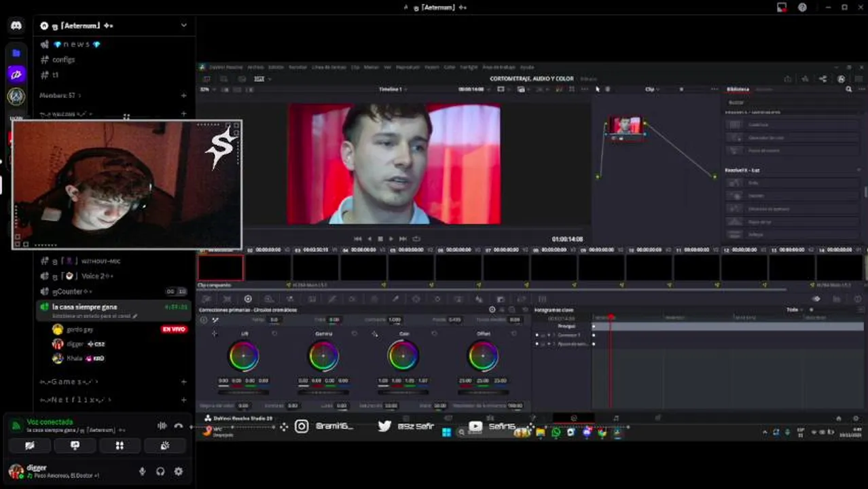Open the soundboard button
Viewport: 868px width, 489px height.
click(x=165, y=446)
